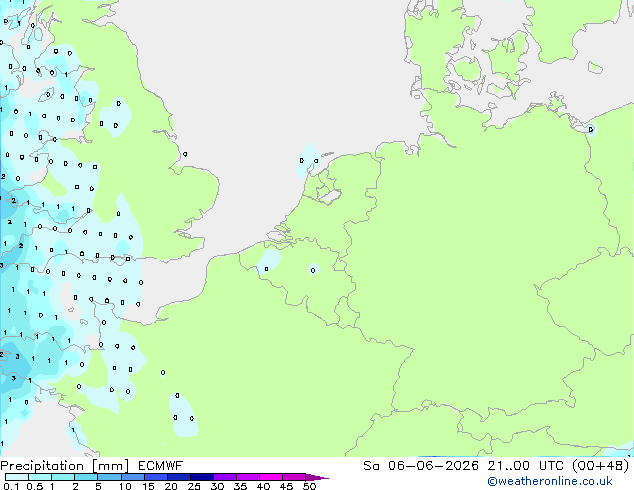Select the 1–2 mm legend color swatch
The height and width of the screenshot is (490, 634).
(63, 477)
